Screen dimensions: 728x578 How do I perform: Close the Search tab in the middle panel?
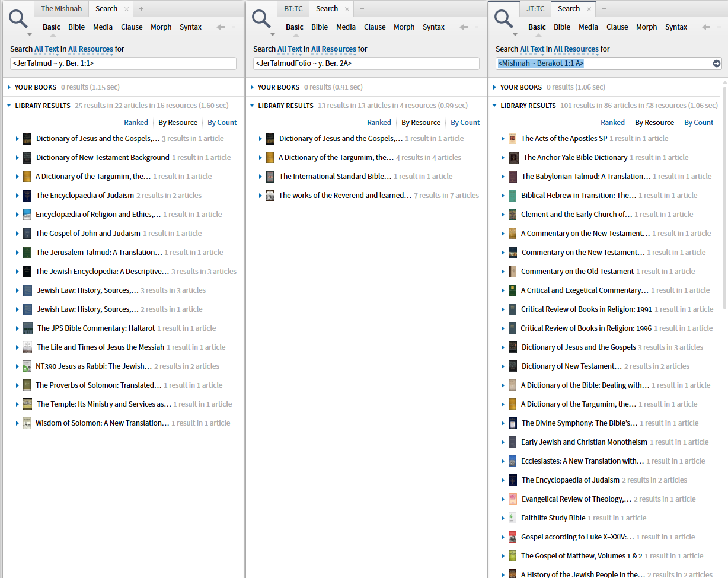point(347,9)
